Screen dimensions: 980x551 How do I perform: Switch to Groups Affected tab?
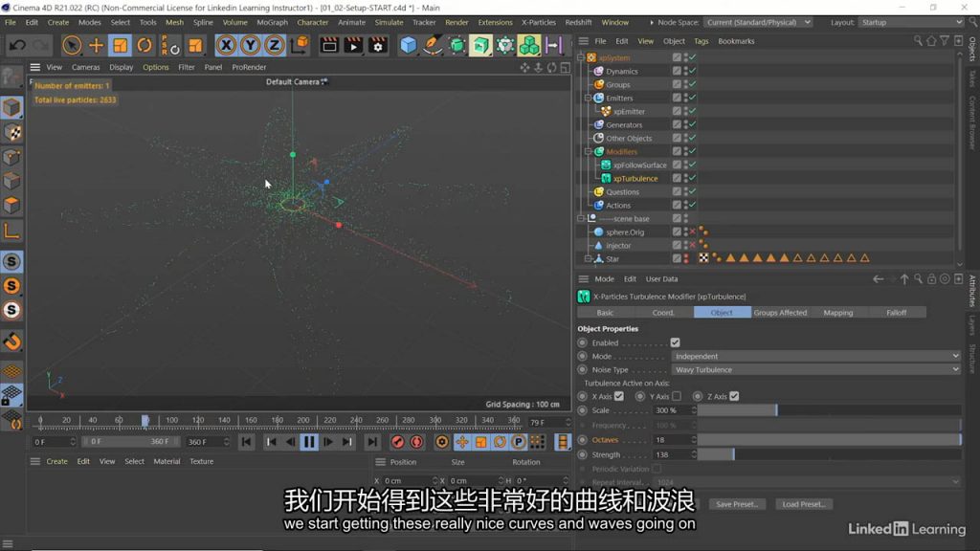[780, 313]
